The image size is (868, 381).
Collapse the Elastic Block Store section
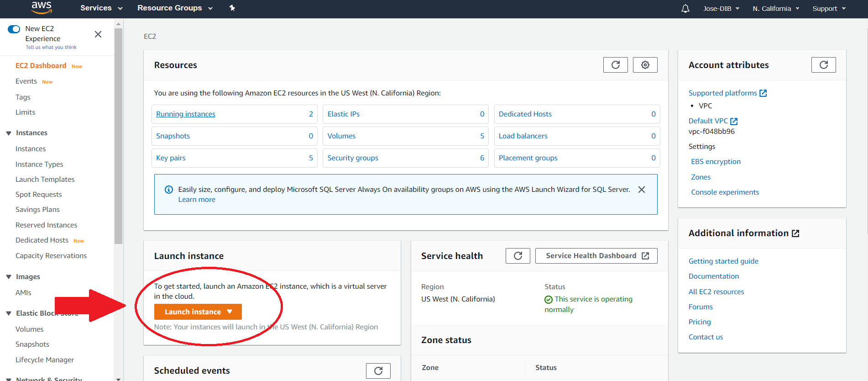point(9,313)
